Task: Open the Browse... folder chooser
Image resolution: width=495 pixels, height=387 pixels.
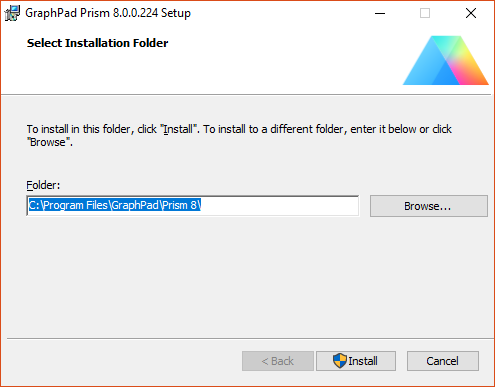Action: pyautogui.click(x=429, y=206)
